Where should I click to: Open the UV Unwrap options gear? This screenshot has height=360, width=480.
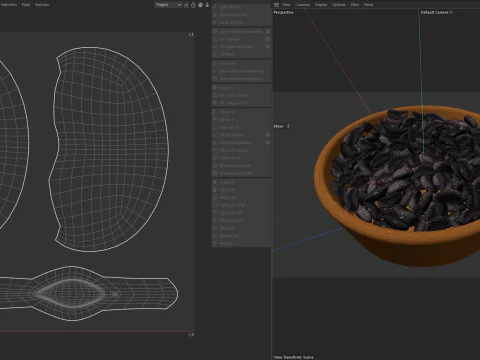point(268,39)
